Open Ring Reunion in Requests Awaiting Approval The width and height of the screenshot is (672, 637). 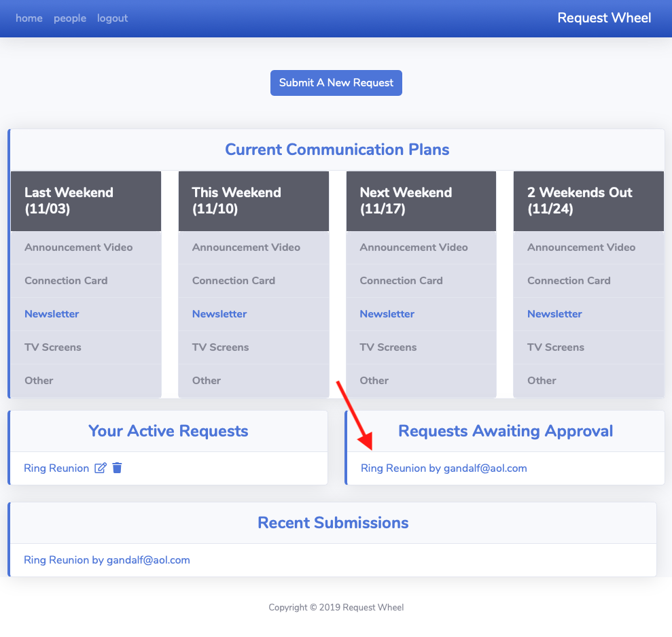tap(444, 468)
